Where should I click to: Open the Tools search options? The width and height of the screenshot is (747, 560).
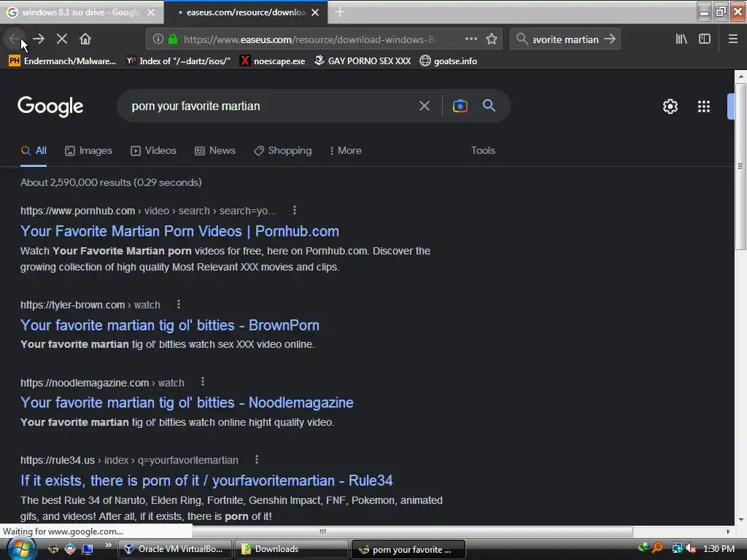(483, 150)
